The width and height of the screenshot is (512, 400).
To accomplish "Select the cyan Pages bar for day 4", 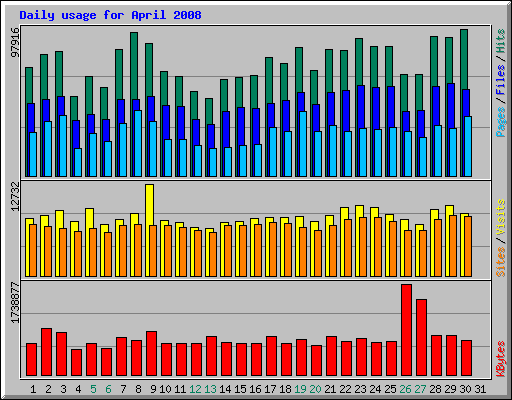I will pos(78,162).
